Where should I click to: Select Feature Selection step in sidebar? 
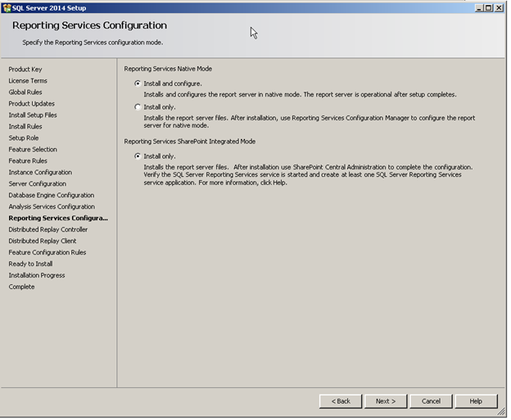(x=33, y=150)
